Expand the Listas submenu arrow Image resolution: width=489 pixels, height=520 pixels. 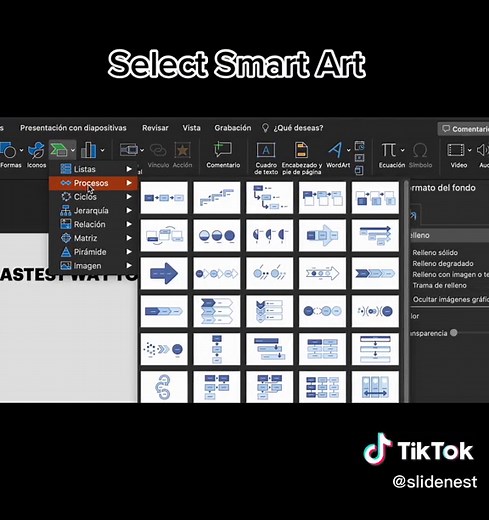coord(129,169)
